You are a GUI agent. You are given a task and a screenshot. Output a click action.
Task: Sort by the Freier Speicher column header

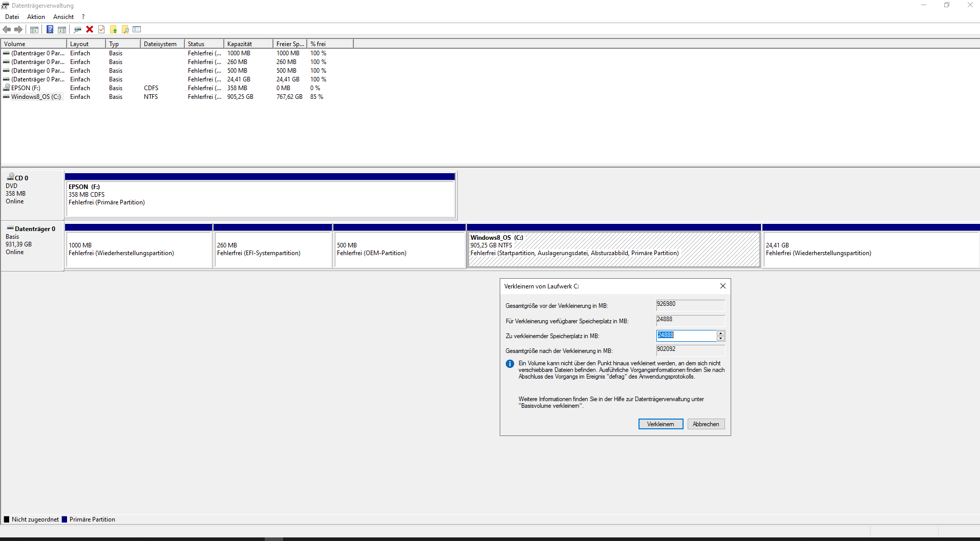click(290, 44)
